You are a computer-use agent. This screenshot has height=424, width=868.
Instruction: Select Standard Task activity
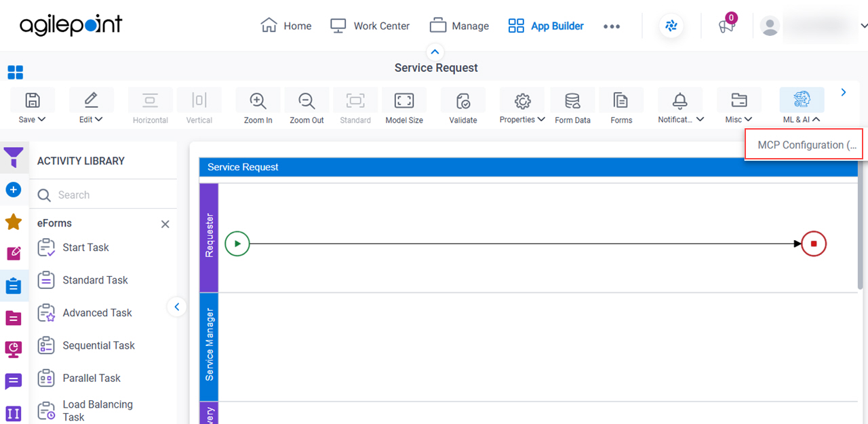(x=83, y=280)
